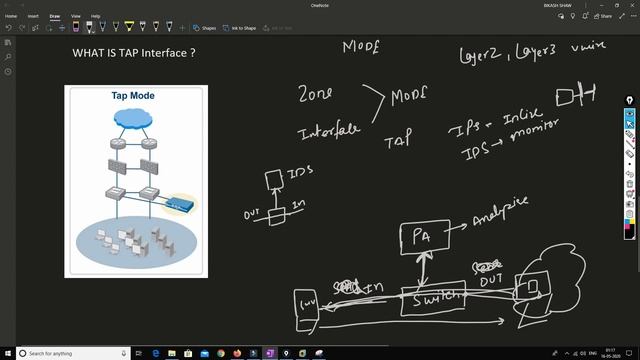The height and width of the screenshot is (360, 640).
Task: Toggle the eye icon in floating toolbar
Action: tap(629, 113)
